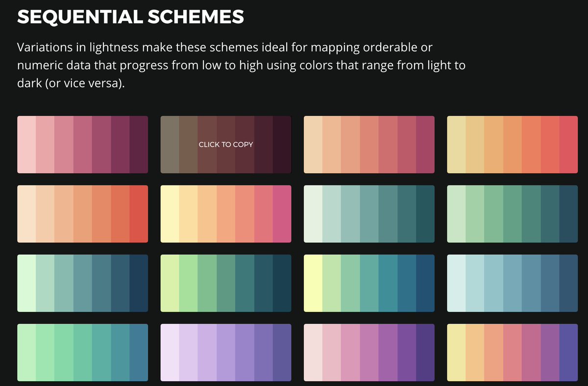Pick the pale pink to deep purple palette
The width and height of the screenshot is (588, 386).
pyautogui.click(x=369, y=352)
